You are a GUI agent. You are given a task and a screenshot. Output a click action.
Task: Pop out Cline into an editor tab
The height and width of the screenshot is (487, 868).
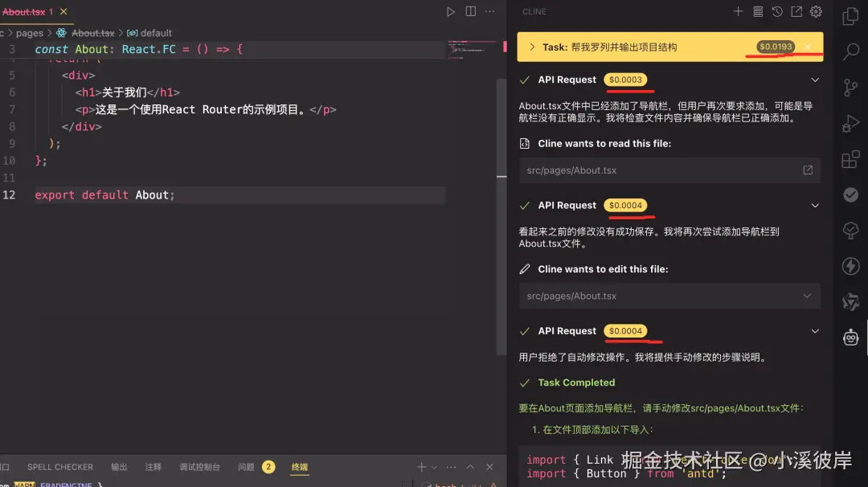[796, 11]
